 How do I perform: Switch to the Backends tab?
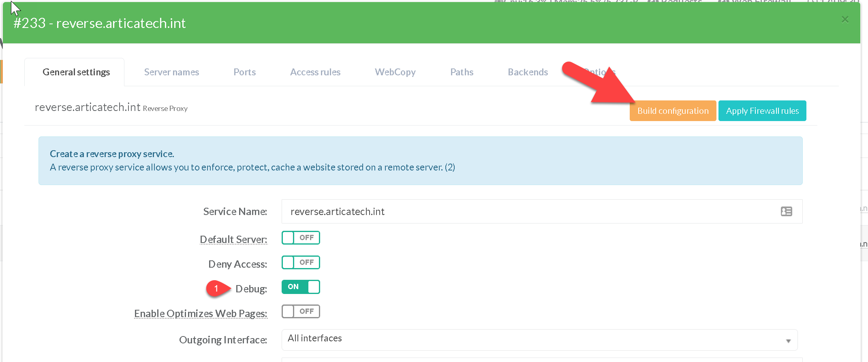point(528,72)
